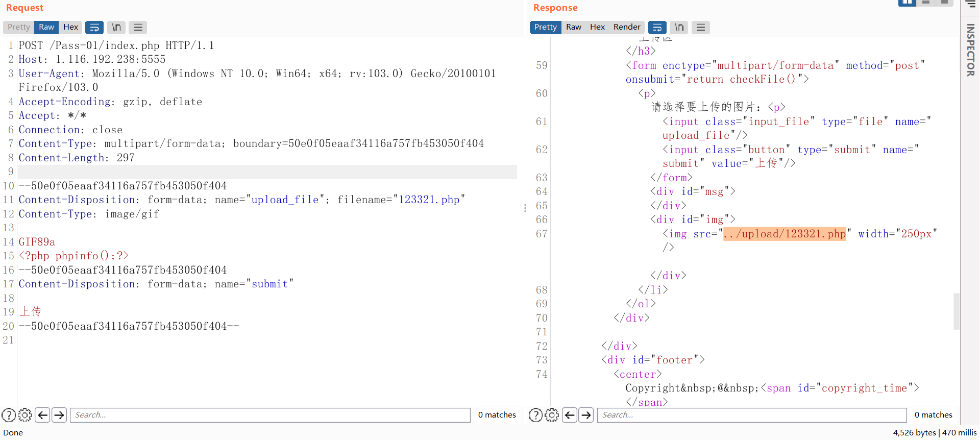
Task: Click the Accept-Encoding header line
Action: coord(110,102)
